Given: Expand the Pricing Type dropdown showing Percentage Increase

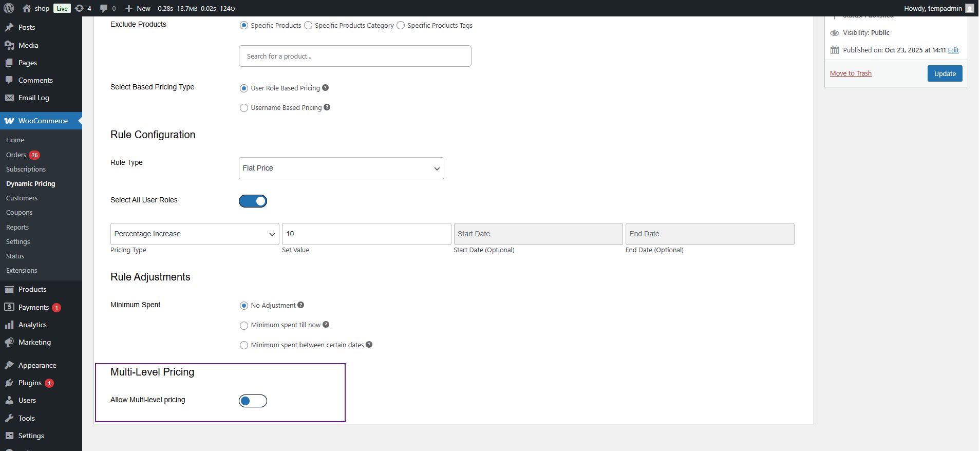Looking at the screenshot, I should click(195, 234).
